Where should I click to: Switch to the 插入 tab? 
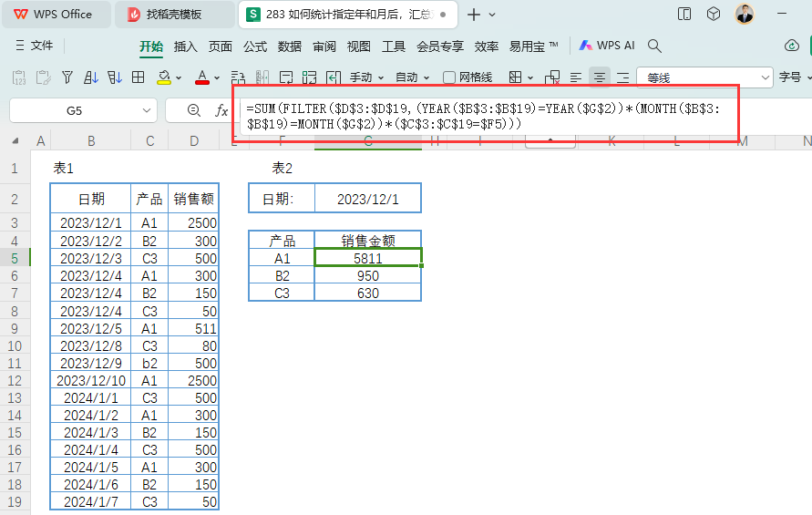(185, 46)
